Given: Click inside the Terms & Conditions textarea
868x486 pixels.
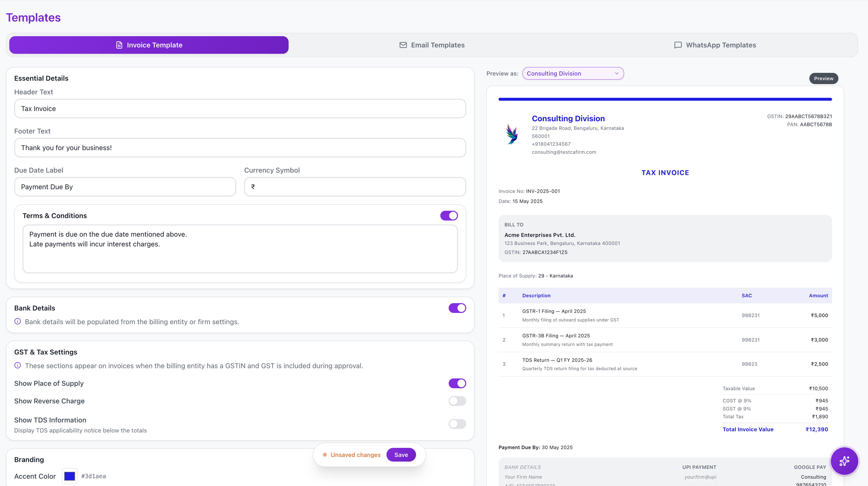Looking at the screenshot, I should (x=240, y=249).
